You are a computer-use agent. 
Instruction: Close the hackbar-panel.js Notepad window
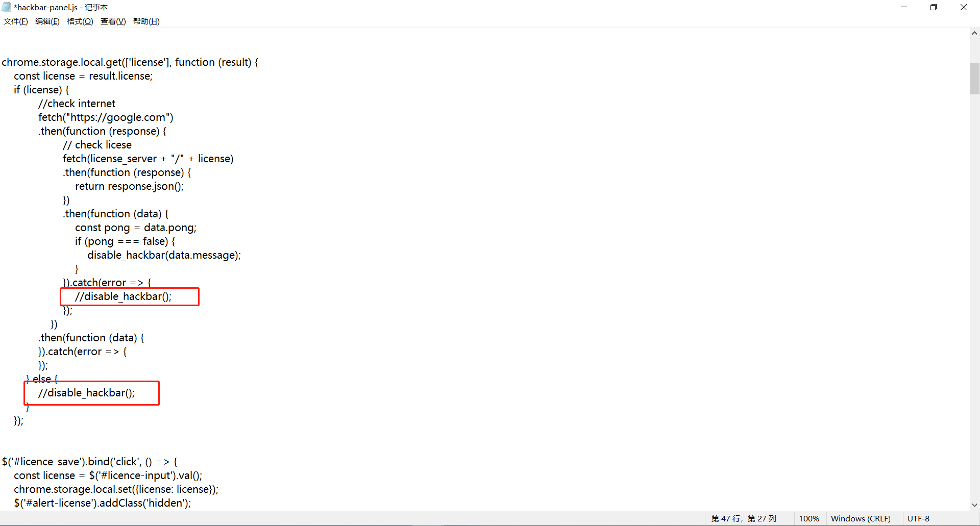(964, 7)
